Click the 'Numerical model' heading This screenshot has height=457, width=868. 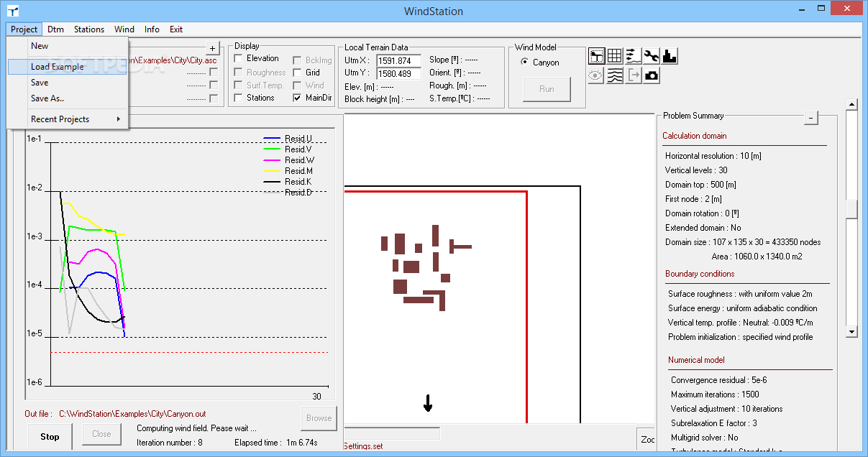click(696, 360)
